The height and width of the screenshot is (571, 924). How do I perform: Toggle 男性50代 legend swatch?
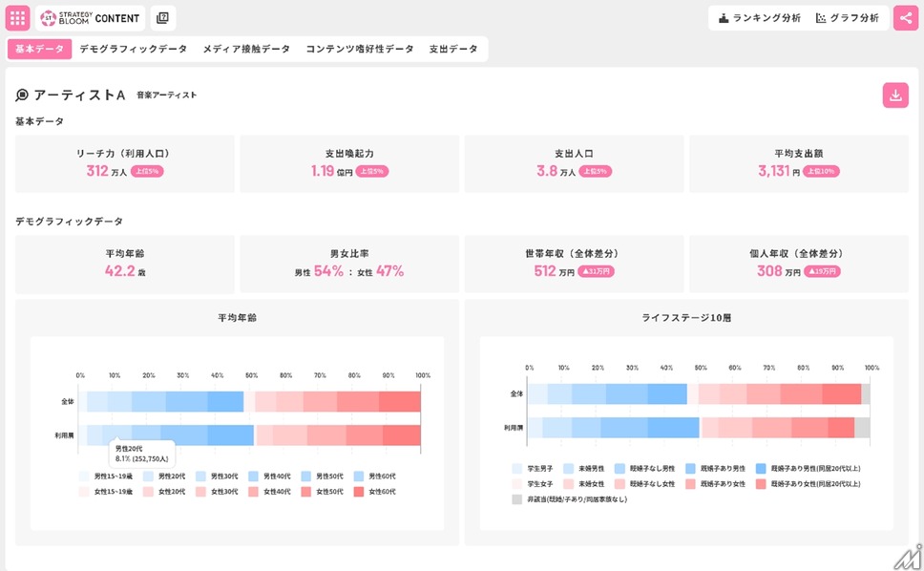[305, 476]
